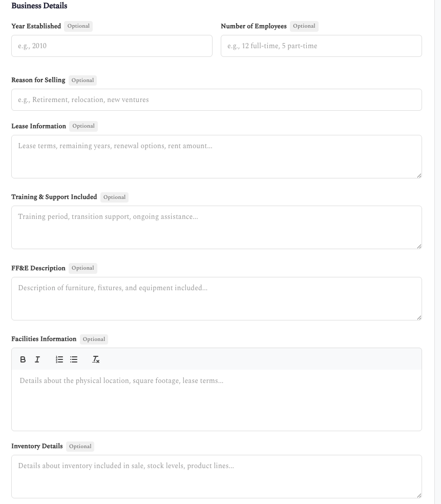Toggle bold formatting in the Facilities editor
The width and height of the screenshot is (441, 504).
coord(23,359)
